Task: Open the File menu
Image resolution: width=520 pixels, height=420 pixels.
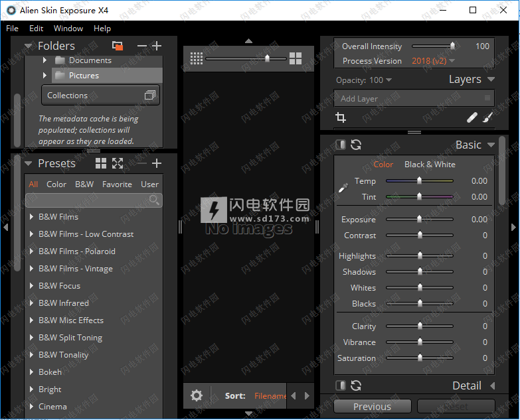Action: click(12, 29)
